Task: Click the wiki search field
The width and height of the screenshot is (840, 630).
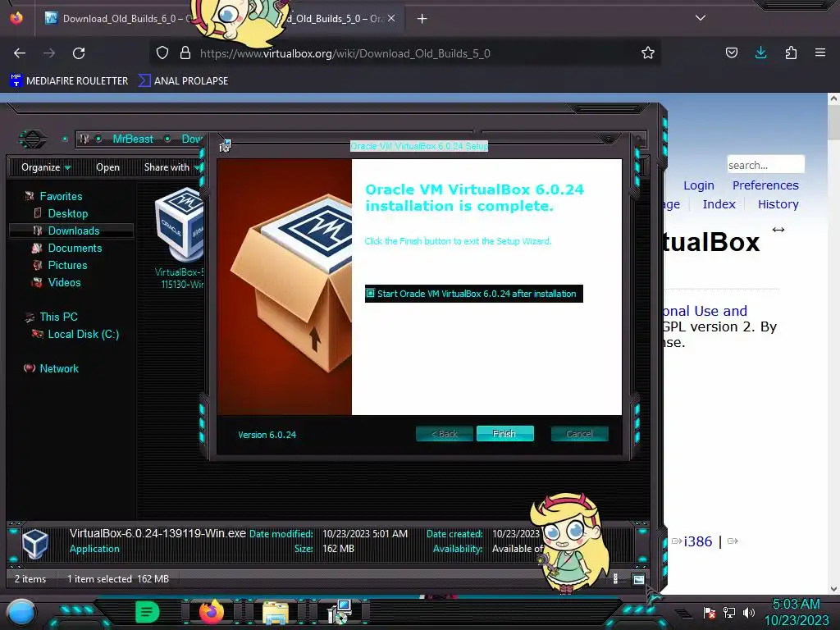Action: point(765,164)
